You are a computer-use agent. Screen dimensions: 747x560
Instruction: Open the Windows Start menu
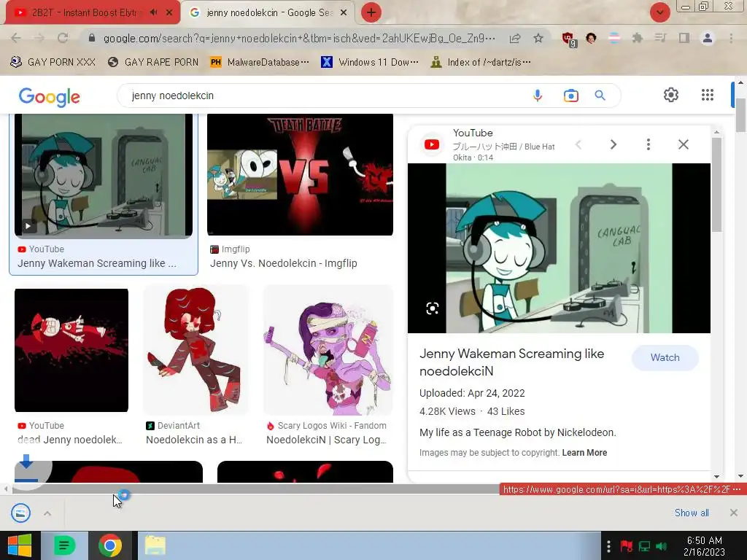(x=20, y=545)
